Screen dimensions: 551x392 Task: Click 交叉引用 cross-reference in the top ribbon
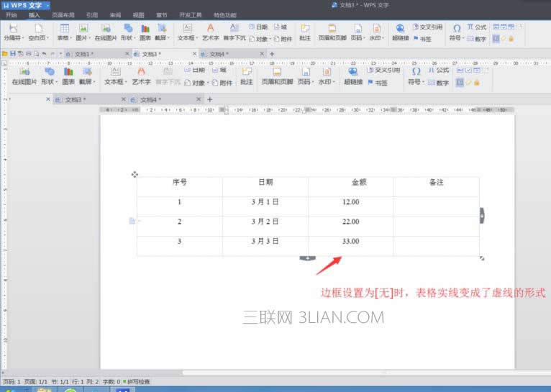(427, 27)
